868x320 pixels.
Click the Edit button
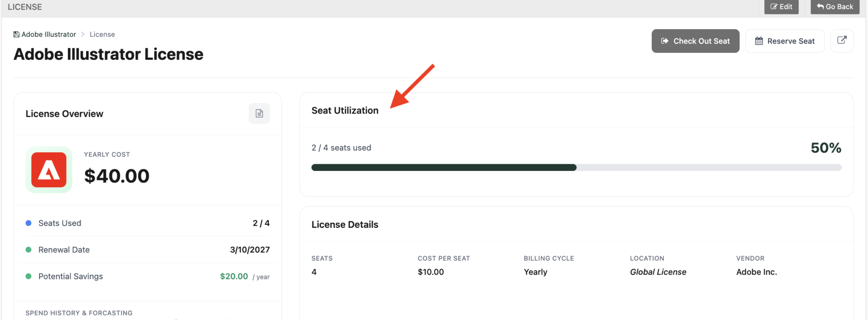(782, 6)
